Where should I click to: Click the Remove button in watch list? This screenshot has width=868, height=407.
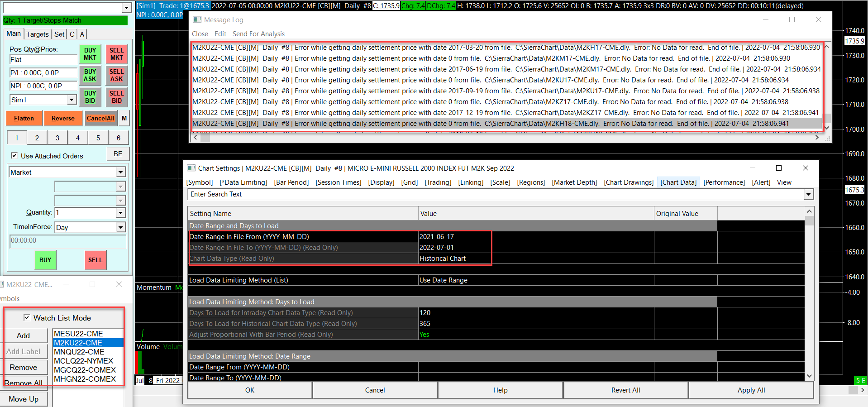pyautogui.click(x=24, y=367)
